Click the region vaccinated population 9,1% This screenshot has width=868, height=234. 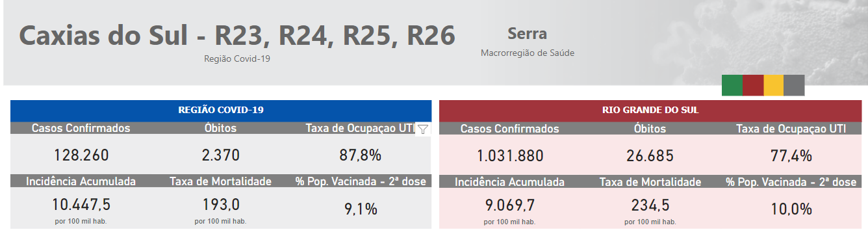(x=361, y=209)
